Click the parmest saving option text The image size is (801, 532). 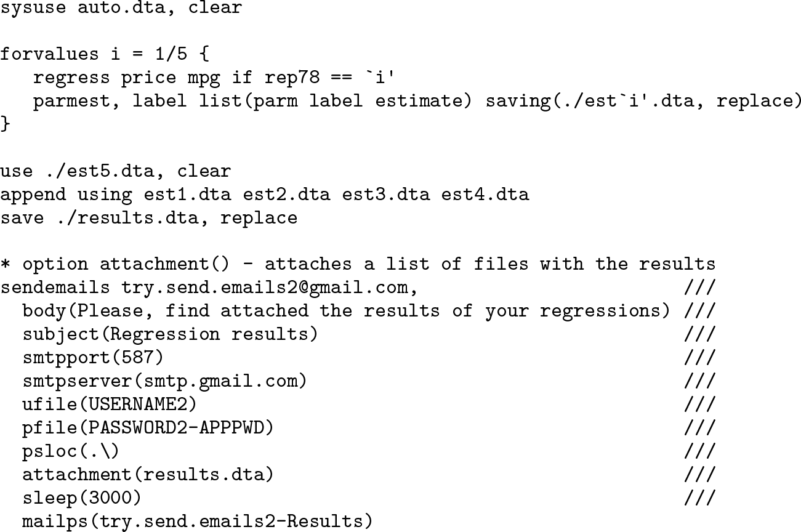pyautogui.click(x=643, y=102)
